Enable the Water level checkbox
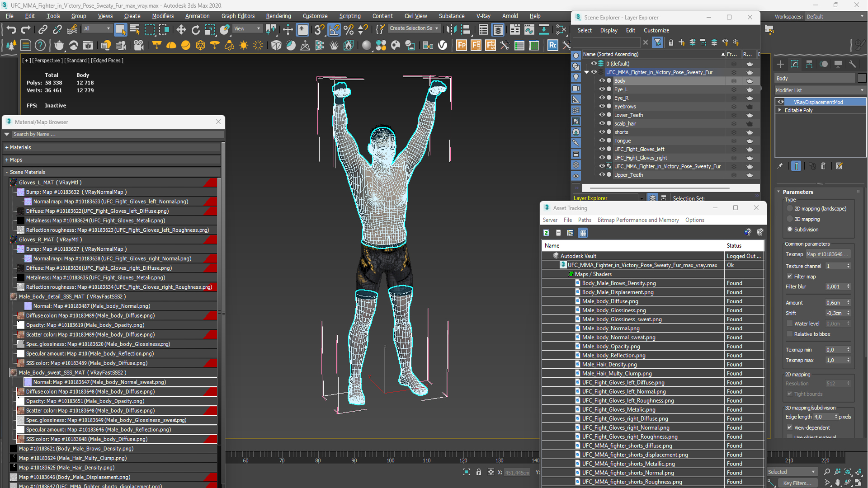This screenshot has width=868, height=488. click(x=790, y=323)
